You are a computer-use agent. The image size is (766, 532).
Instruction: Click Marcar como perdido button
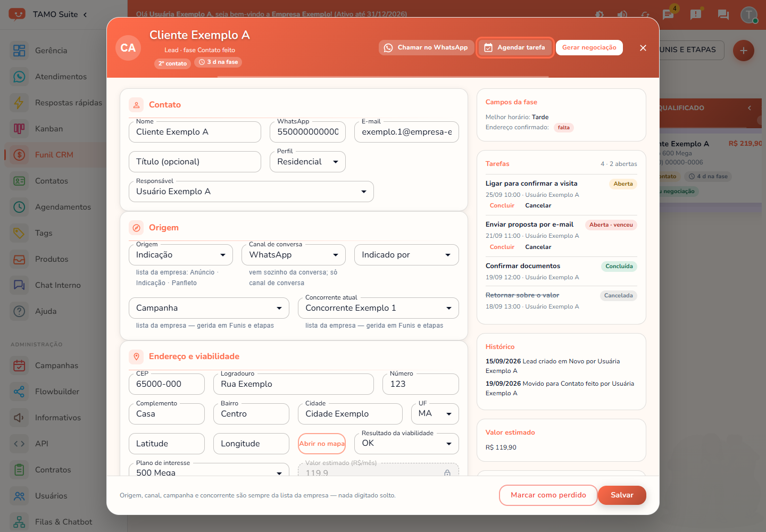click(x=548, y=495)
